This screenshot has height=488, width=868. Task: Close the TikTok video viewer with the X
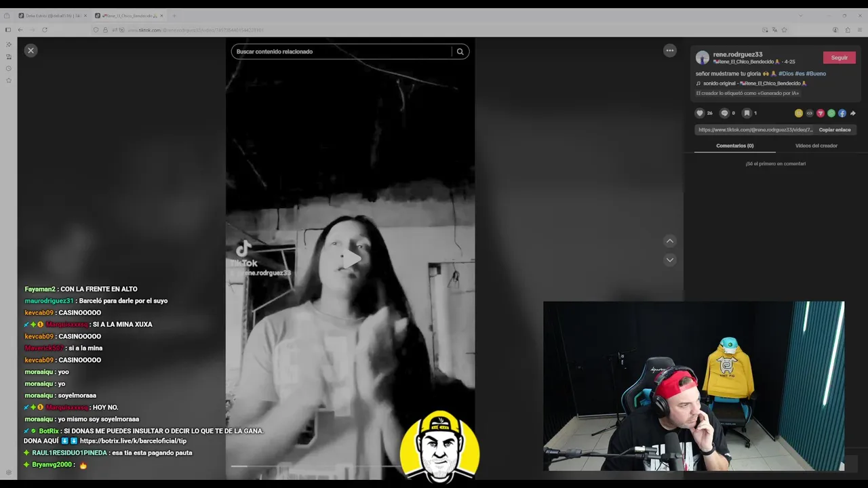[x=31, y=50]
